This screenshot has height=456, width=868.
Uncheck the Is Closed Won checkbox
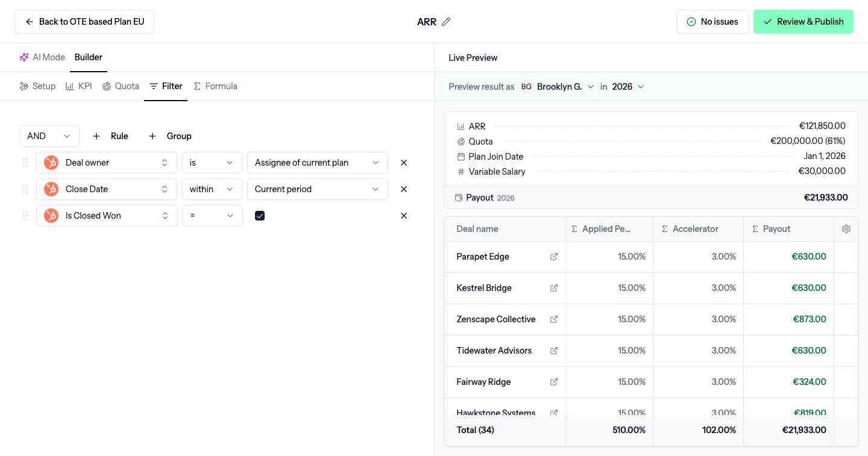(x=260, y=216)
